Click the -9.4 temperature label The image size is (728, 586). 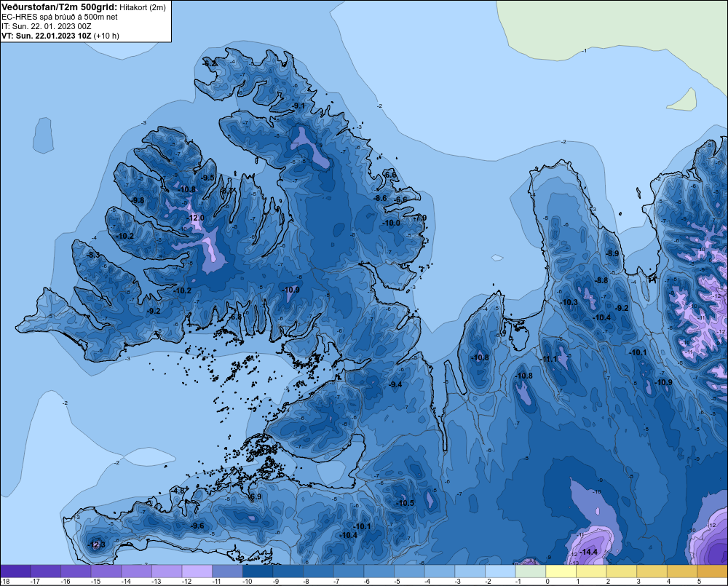395,384
